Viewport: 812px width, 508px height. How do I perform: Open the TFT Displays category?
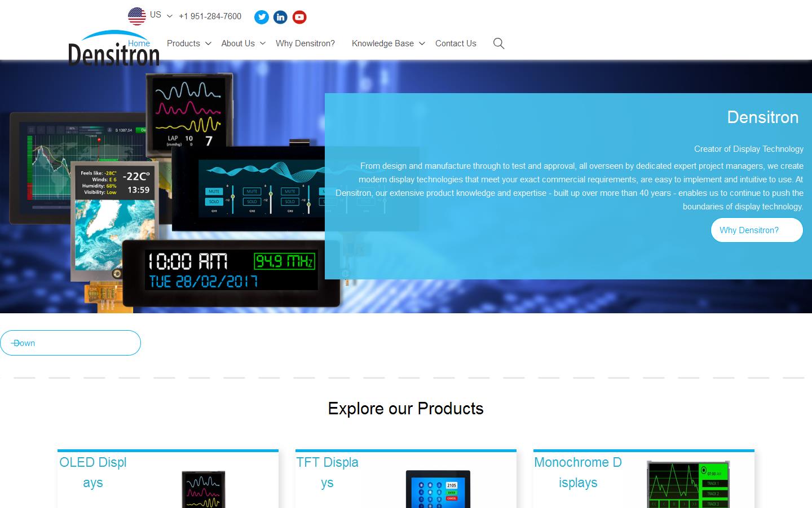(328, 472)
